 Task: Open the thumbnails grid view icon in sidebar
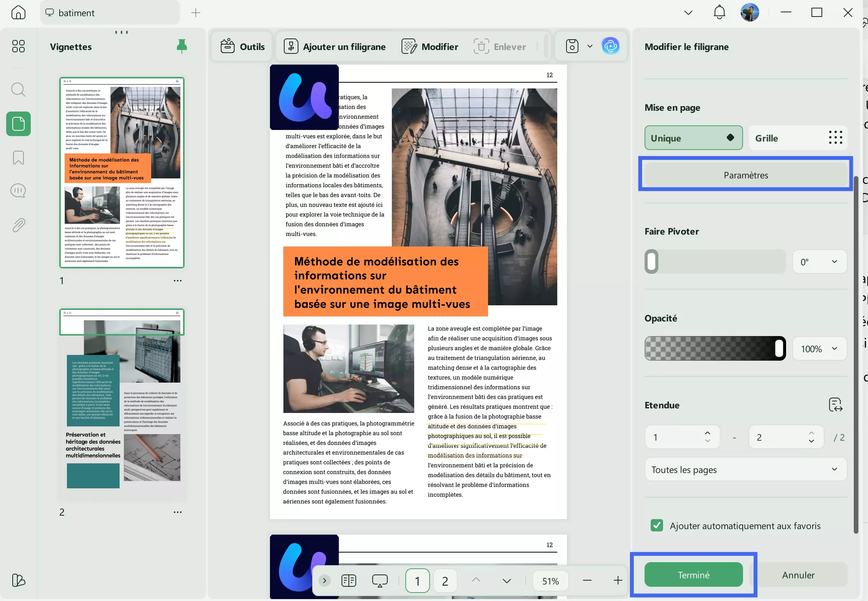pos(18,46)
